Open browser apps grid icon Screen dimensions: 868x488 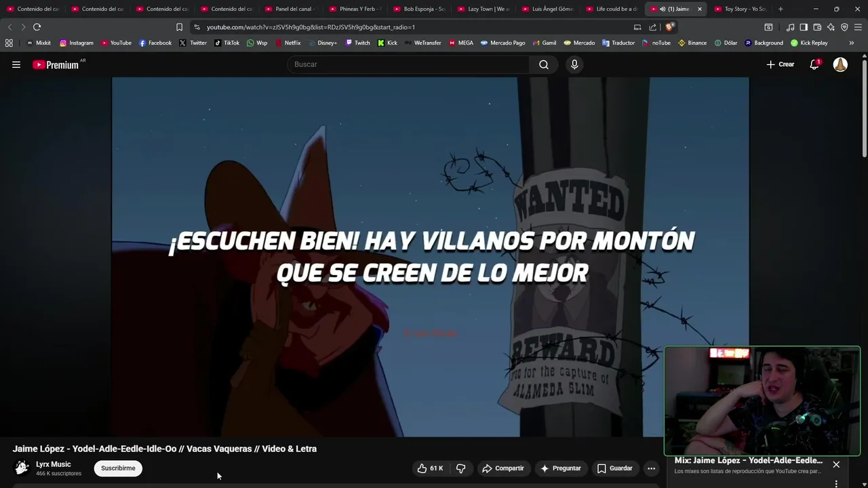coord(9,43)
